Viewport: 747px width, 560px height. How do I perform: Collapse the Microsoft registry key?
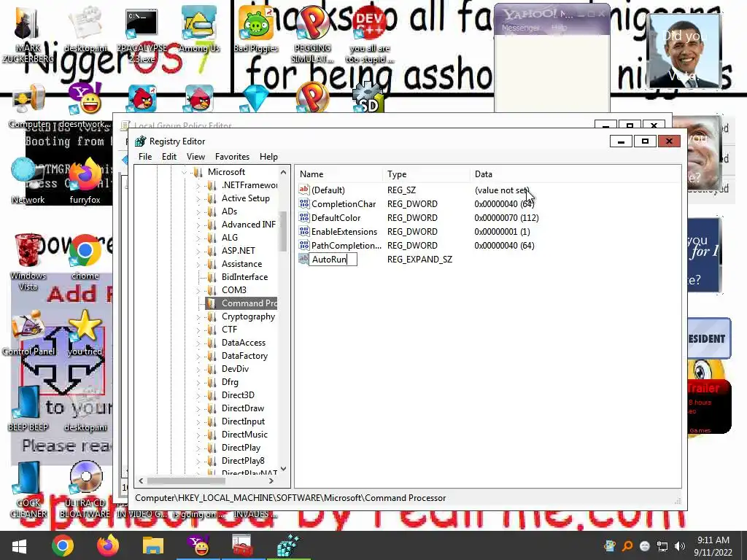185,172
